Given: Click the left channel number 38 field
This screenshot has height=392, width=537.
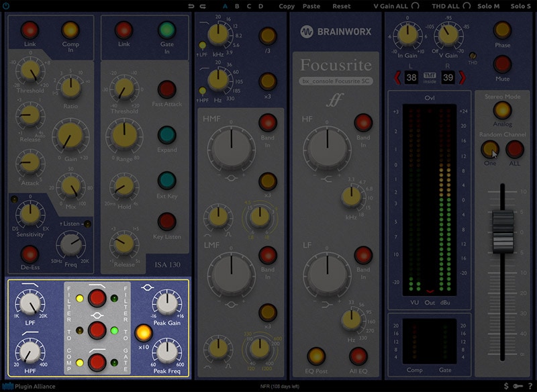Looking at the screenshot, I should coord(411,78).
